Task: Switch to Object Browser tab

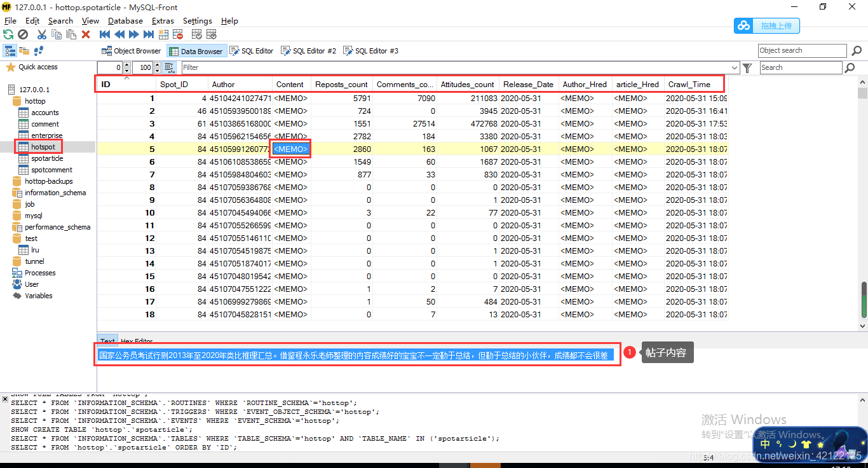Action: [132, 51]
